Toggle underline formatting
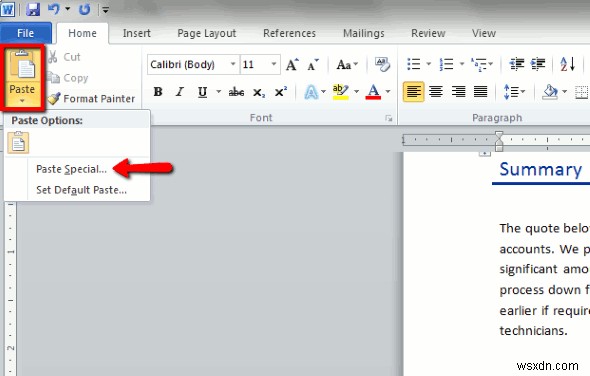Viewport: 590px width, 376px height. click(202, 92)
